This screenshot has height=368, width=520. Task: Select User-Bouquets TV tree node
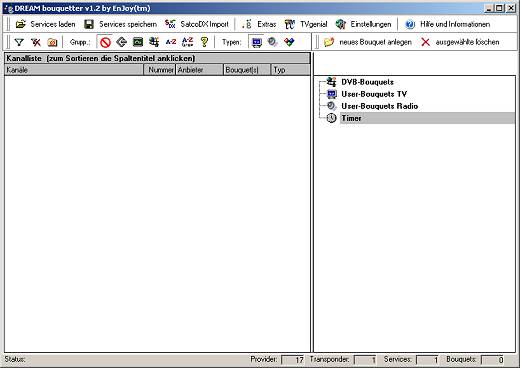point(374,94)
